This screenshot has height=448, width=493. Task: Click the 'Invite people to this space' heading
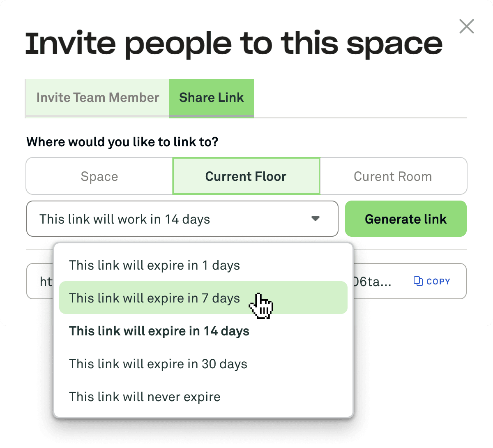click(x=234, y=44)
